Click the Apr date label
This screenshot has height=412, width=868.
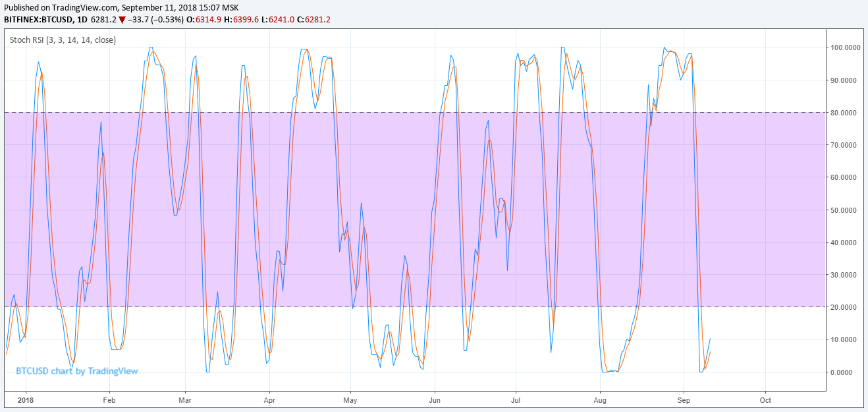[269, 400]
